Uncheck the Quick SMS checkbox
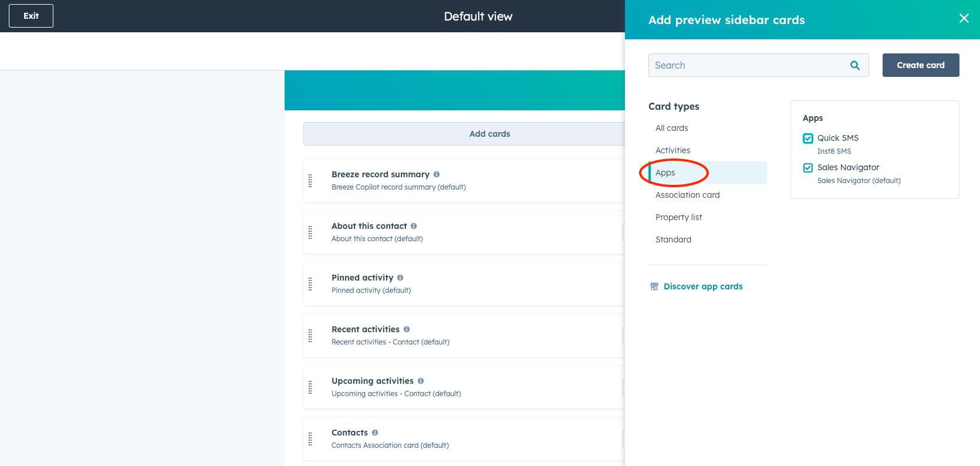The width and height of the screenshot is (980, 466). coord(808,139)
